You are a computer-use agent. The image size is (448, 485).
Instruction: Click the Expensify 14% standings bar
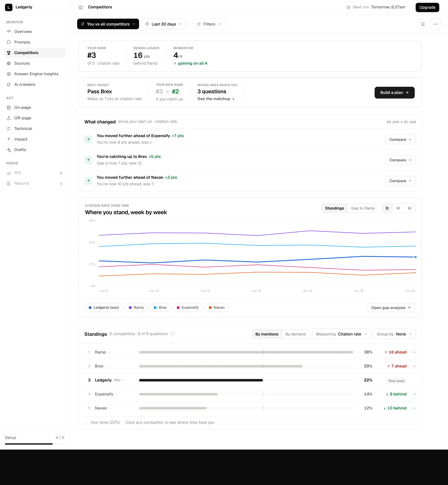tap(178, 394)
